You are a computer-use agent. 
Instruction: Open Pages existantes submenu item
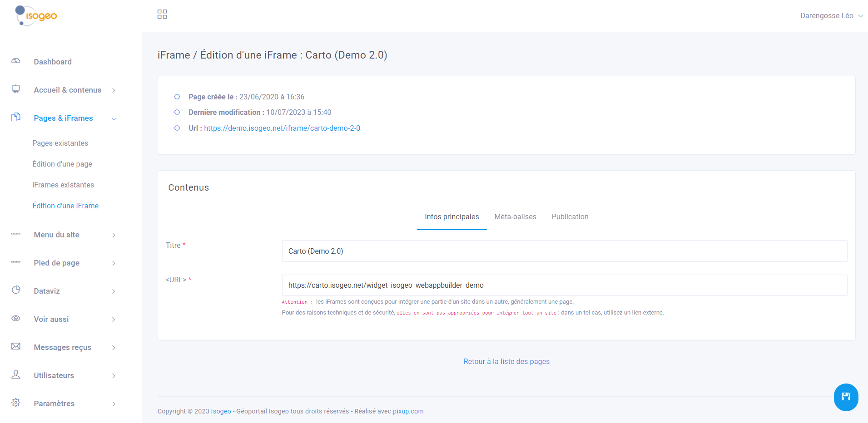(x=60, y=143)
